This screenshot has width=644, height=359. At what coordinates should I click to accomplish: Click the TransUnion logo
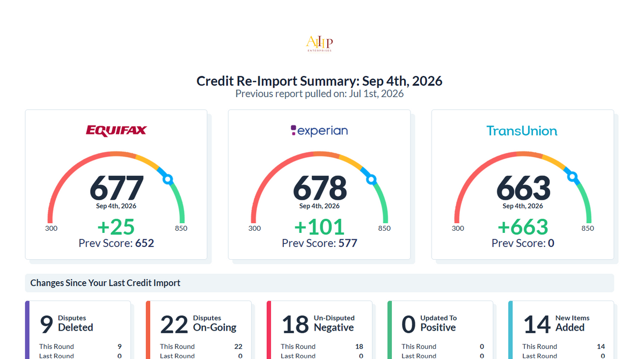(522, 130)
